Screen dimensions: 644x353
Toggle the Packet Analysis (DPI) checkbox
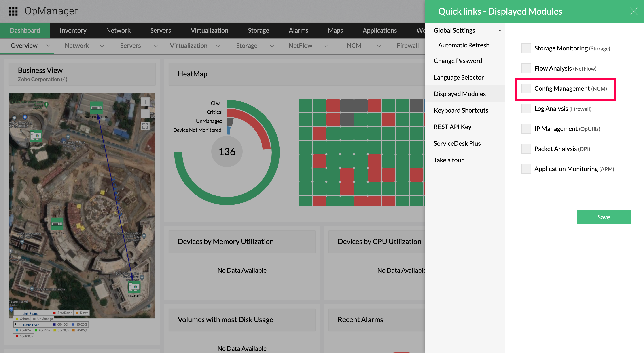526,149
